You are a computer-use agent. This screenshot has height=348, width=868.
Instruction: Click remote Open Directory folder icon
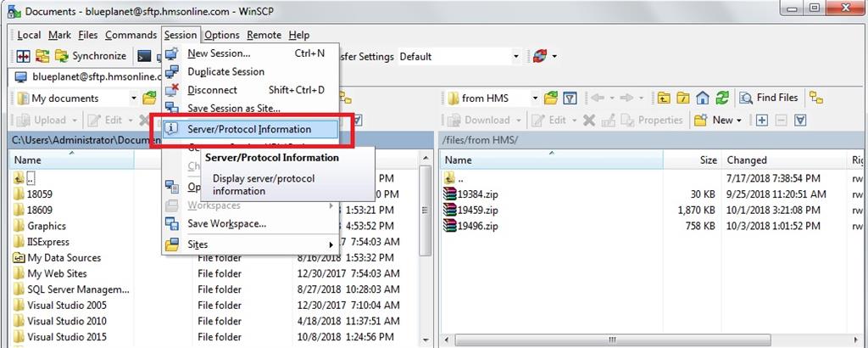click(550, 98)
